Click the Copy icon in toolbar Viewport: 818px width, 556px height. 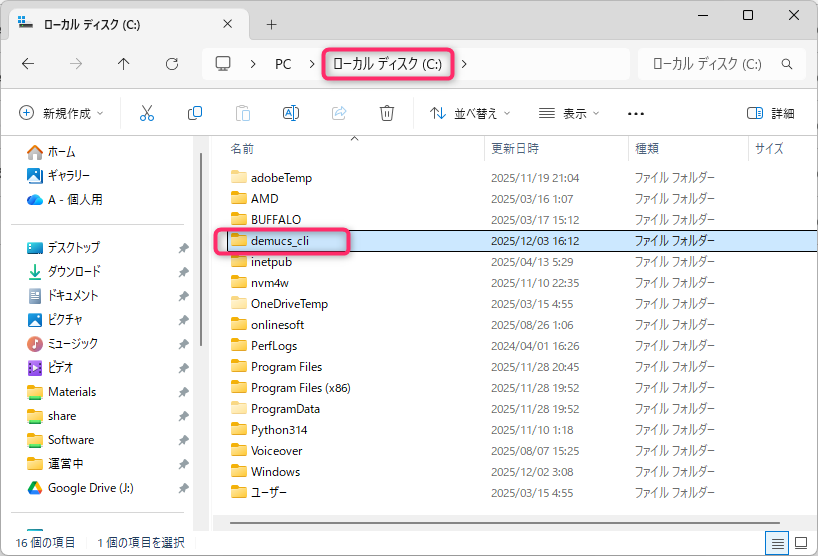coord(195,113)
